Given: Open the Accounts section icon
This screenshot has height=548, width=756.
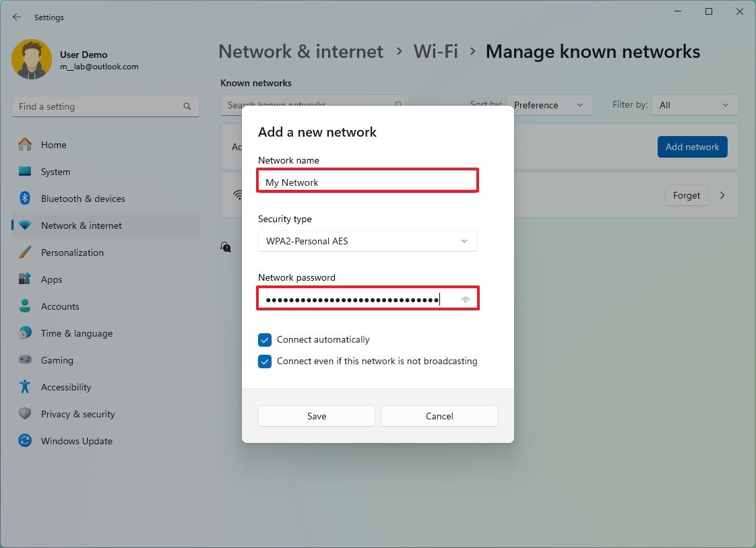Looking at the screenshot, I should [x=24, y=306].
